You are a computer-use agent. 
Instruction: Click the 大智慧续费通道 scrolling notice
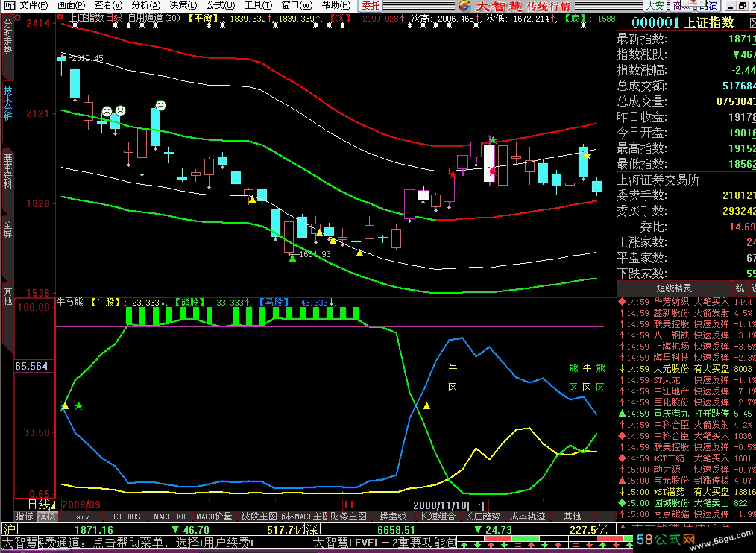coord(127,543)
